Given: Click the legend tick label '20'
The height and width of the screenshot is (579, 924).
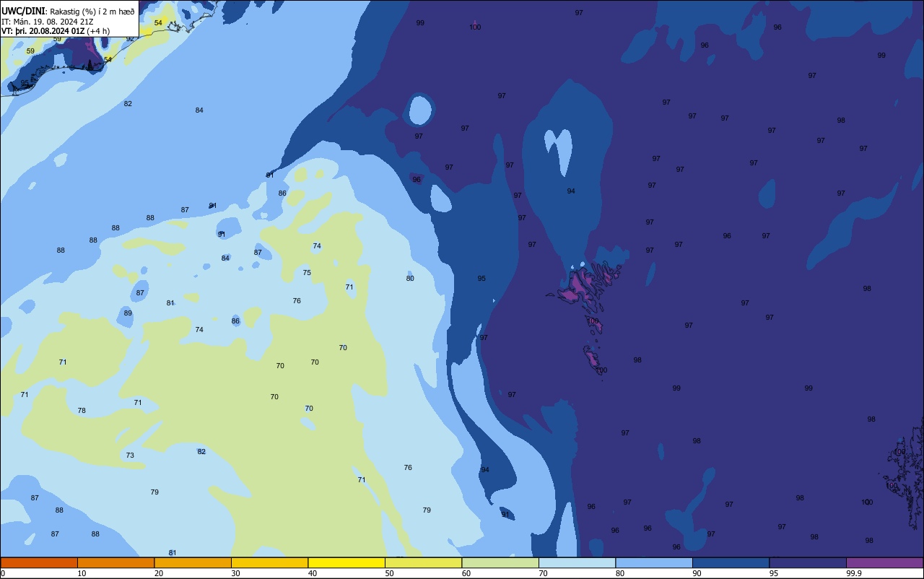Looking at the screenshot, I should (x=159, y=573).
